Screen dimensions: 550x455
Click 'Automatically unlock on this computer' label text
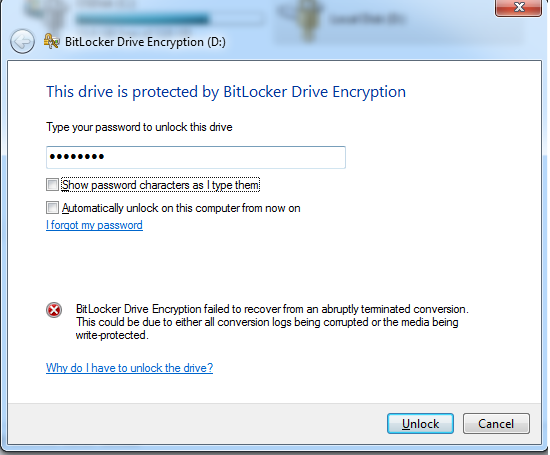[x=181, y=208]
